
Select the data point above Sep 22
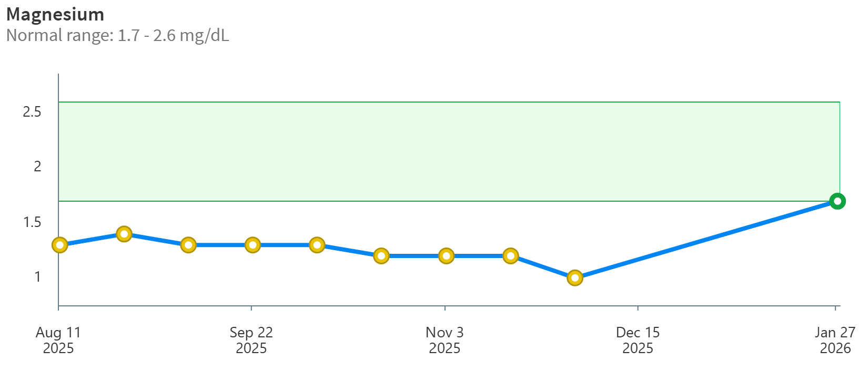point(253,245)
